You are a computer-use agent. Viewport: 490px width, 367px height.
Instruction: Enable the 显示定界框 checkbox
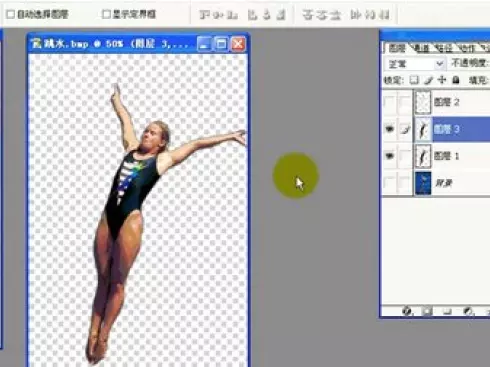coord(106,14)
